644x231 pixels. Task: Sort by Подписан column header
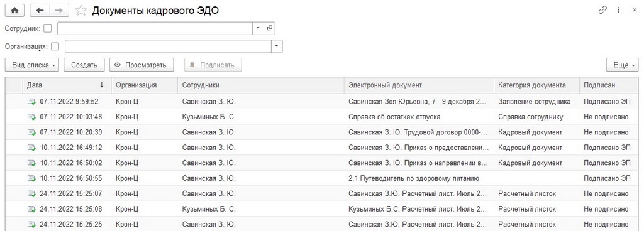(609, 85)
